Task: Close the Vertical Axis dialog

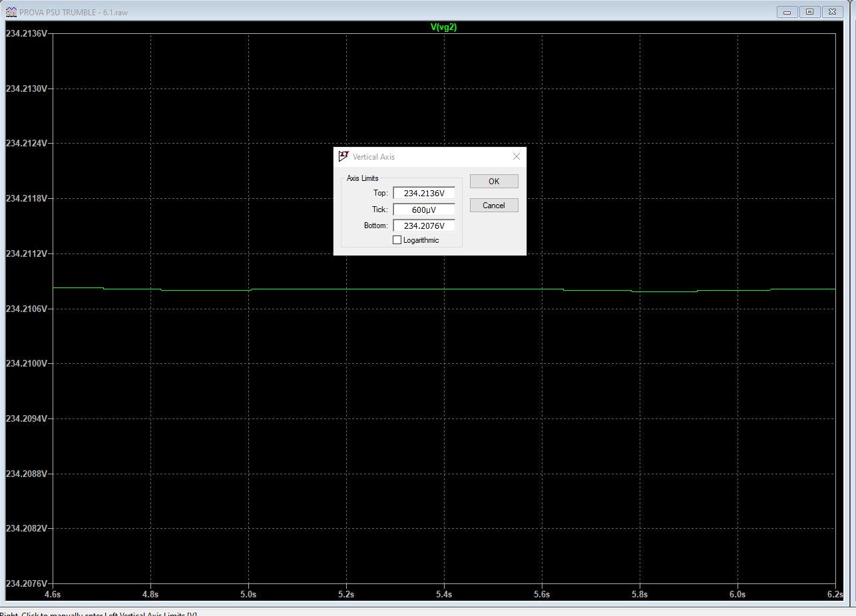Action: (516, 156)
